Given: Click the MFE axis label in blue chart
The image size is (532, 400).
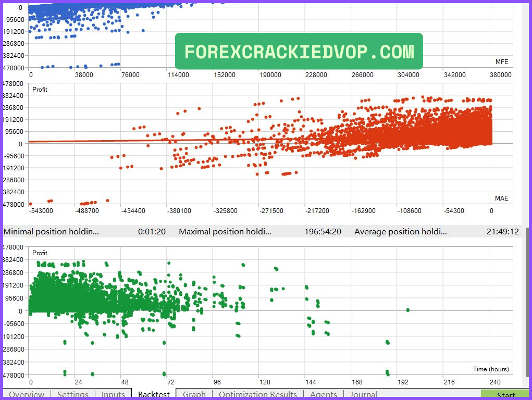Looking at the screenshot, I should click(502, 62).
